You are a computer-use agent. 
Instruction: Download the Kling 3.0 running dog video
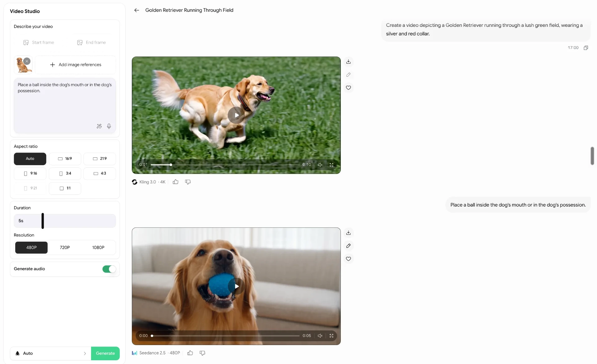point(348,61)
